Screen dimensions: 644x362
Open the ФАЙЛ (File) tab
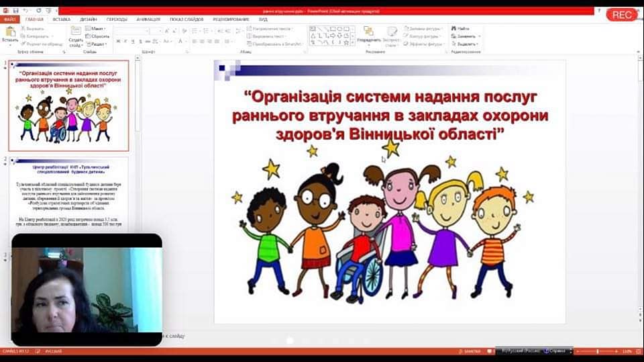point(10,19)
